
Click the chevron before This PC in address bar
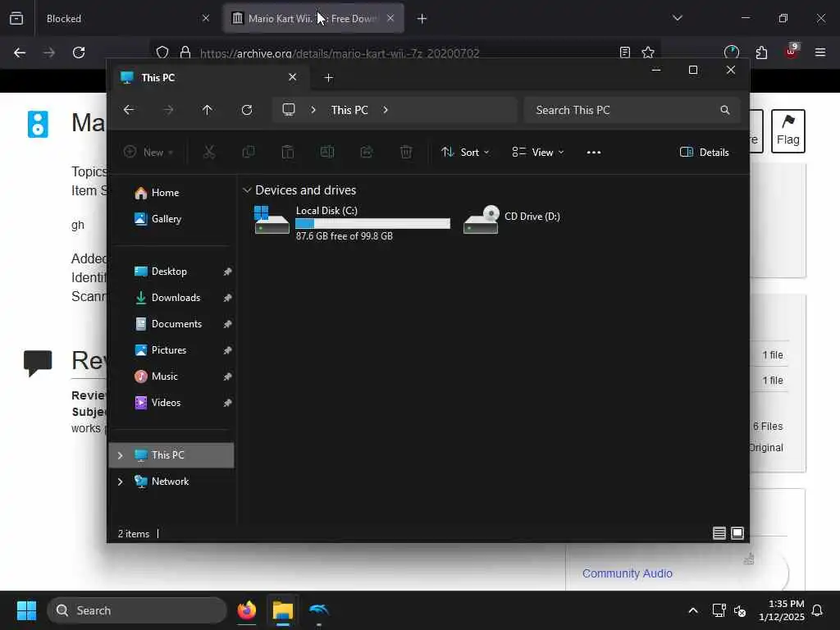pyautogui.click(x=313, y=110)
